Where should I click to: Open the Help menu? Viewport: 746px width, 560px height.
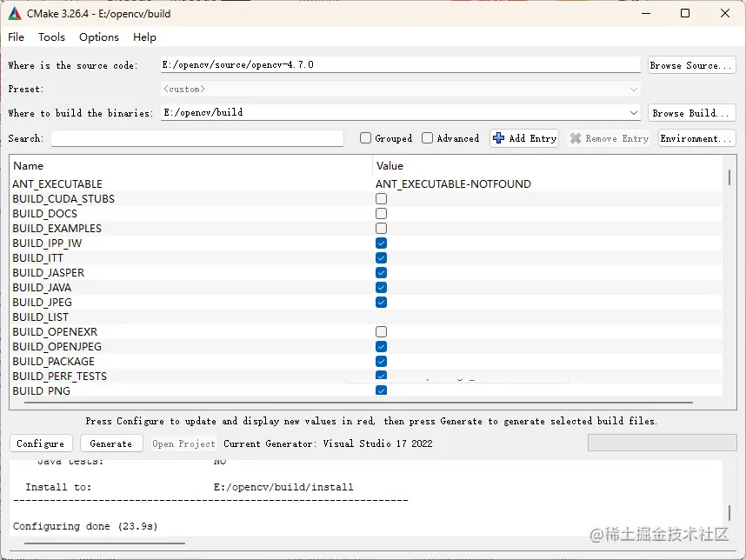[144, 37]
